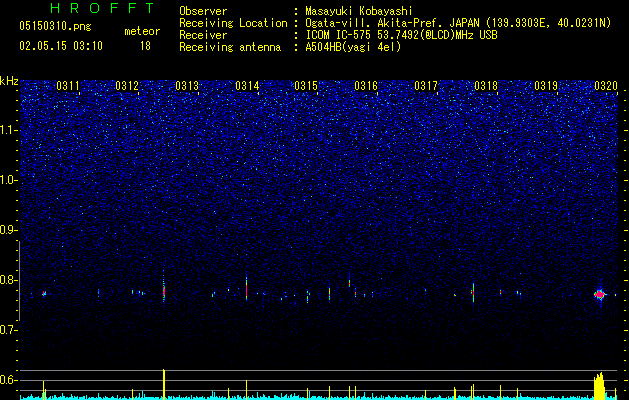Click the Observer label
629x400 pixels.
point(203,11)
